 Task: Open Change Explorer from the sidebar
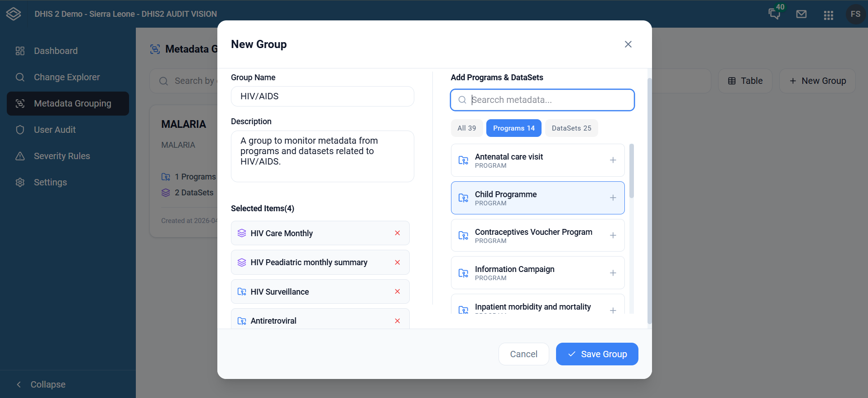click(x=68, y=77)
